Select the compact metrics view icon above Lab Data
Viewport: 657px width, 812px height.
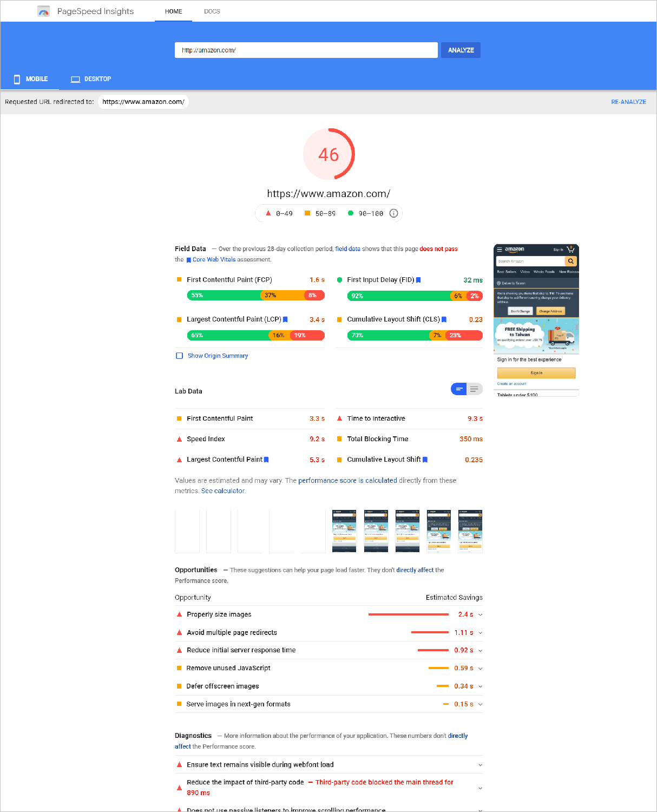(x=458, y=389)
